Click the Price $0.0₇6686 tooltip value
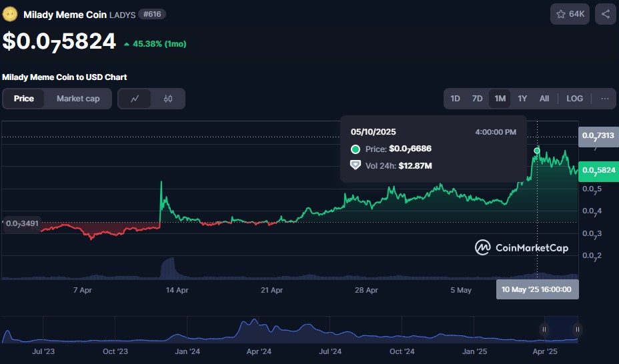The width and height of the screenshot is (619, 364). 410,149
